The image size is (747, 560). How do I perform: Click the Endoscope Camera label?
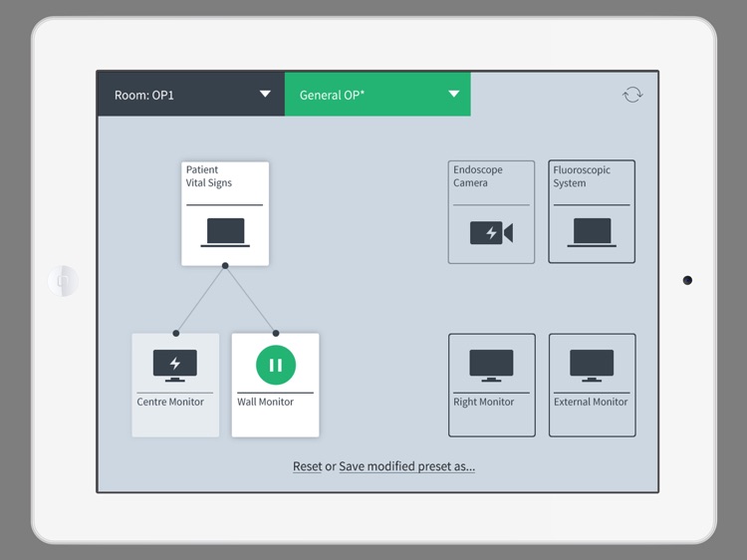478,176
